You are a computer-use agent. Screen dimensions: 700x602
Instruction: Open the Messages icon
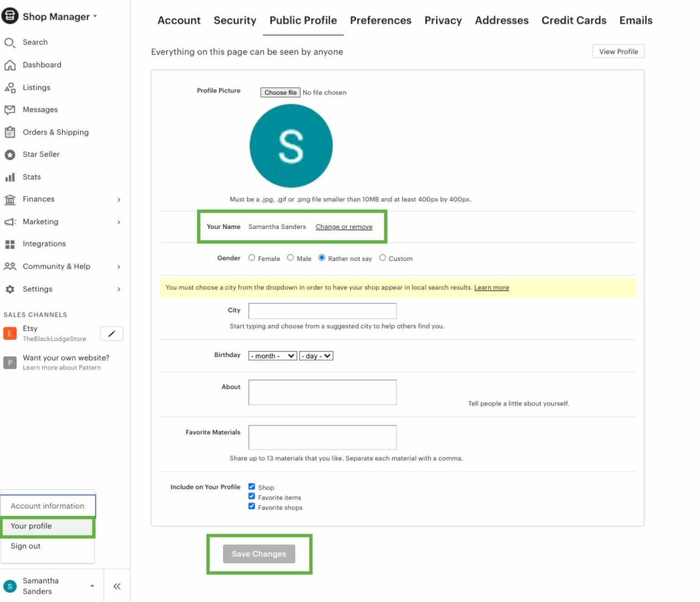click(x=10, y=109)
